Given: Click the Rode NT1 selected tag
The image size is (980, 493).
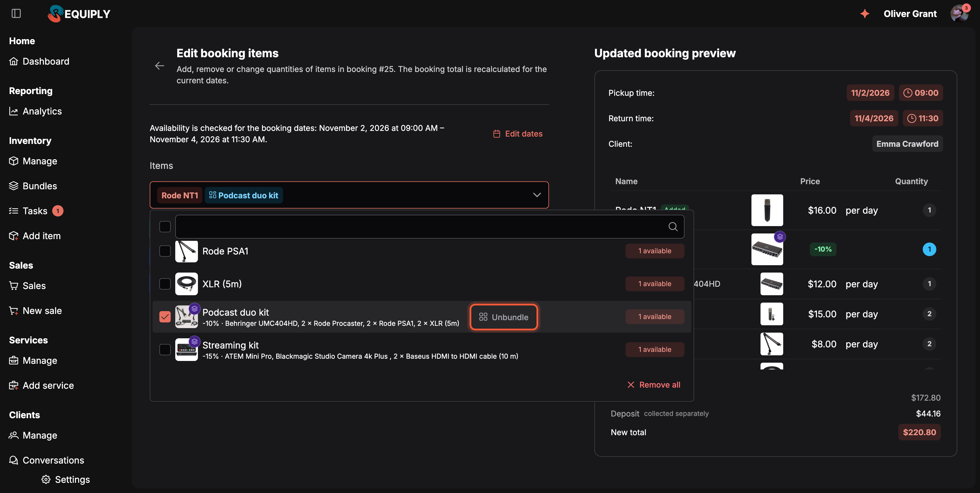Looking at the screenshot, I should pos(179,195).
